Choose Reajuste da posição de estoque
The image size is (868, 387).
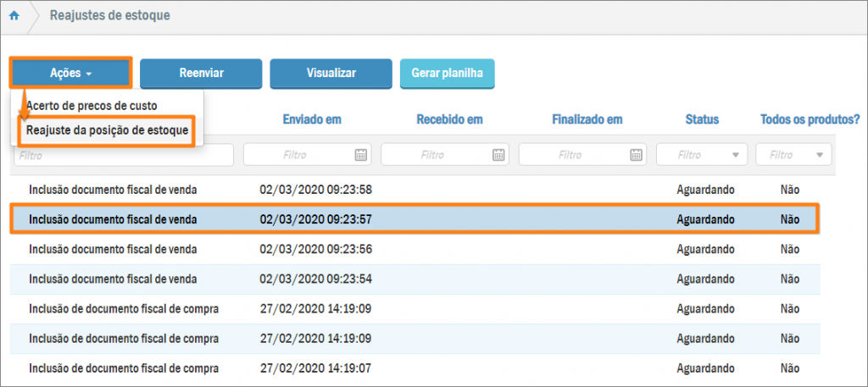pyautogui.click(x=107, y=130)
